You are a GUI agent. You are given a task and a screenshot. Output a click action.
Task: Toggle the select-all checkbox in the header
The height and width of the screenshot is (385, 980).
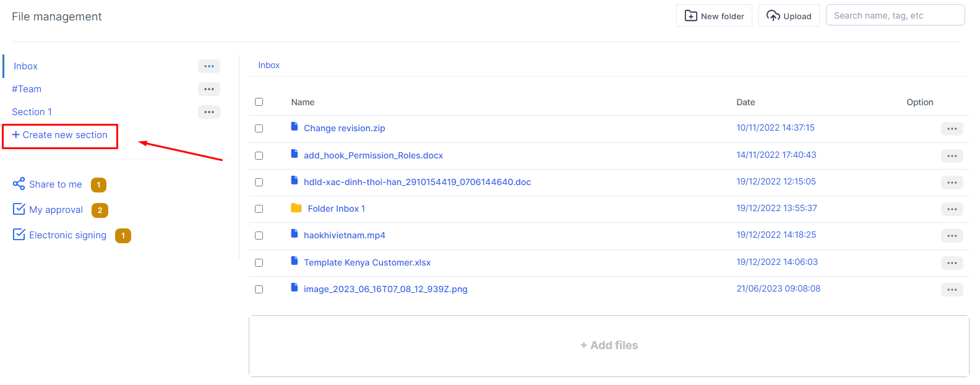pos(259,102)
